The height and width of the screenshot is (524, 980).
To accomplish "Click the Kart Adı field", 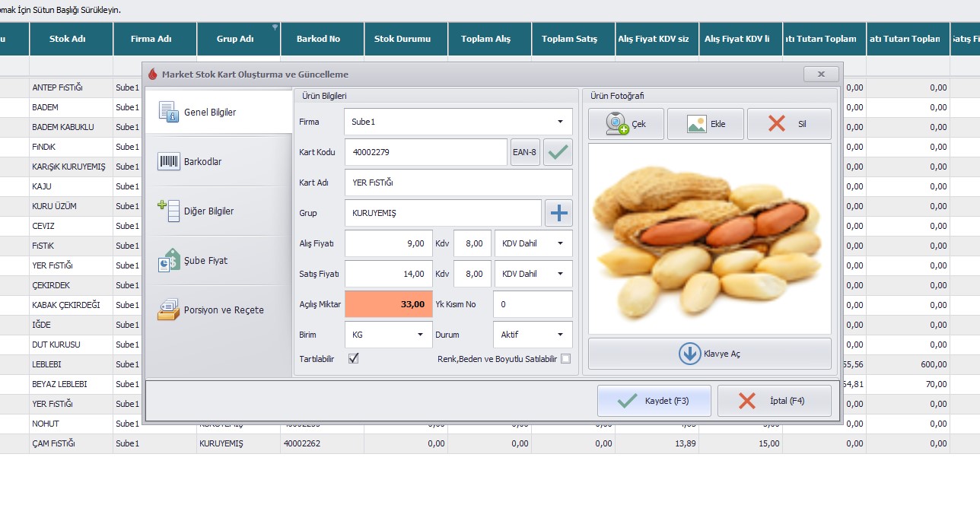I will 459,183.
